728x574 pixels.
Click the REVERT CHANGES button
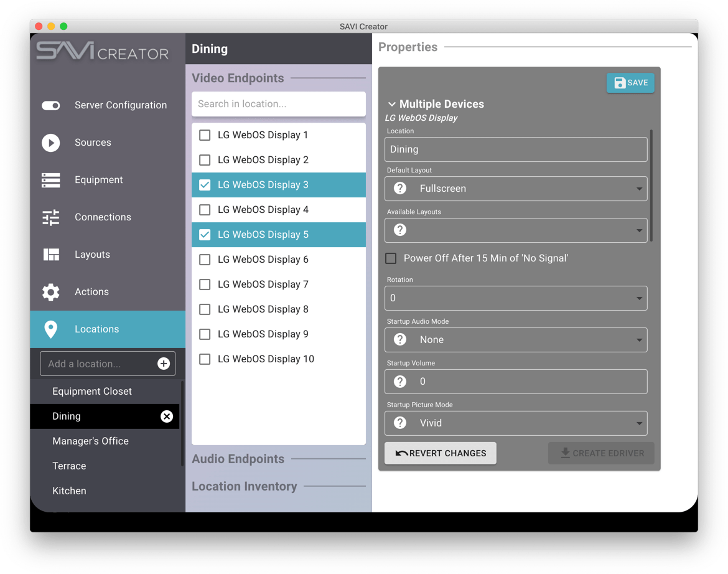440,453
